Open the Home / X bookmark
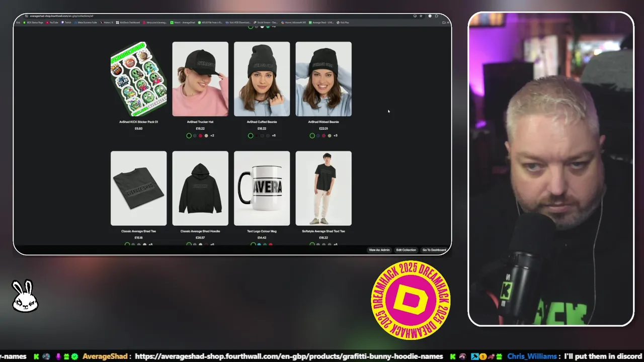The image size is (644, 362). (107, 23)
